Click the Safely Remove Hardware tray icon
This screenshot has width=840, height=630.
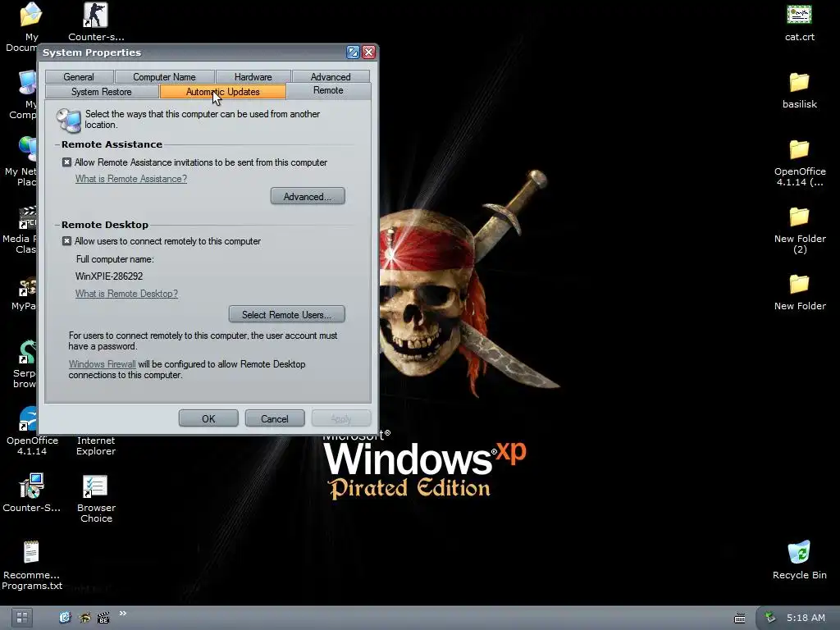tap(769, 618)
